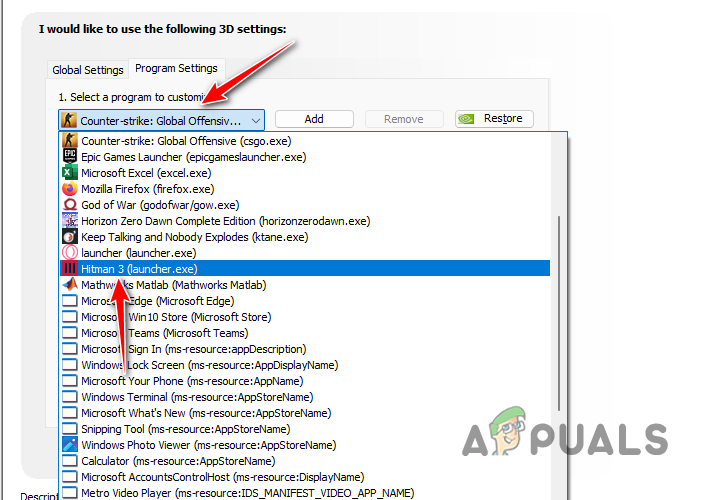Viewport: 709px width, 500px height.
Task: Click the Mathworks Matlab icon
Action: [x=70, y=285]
